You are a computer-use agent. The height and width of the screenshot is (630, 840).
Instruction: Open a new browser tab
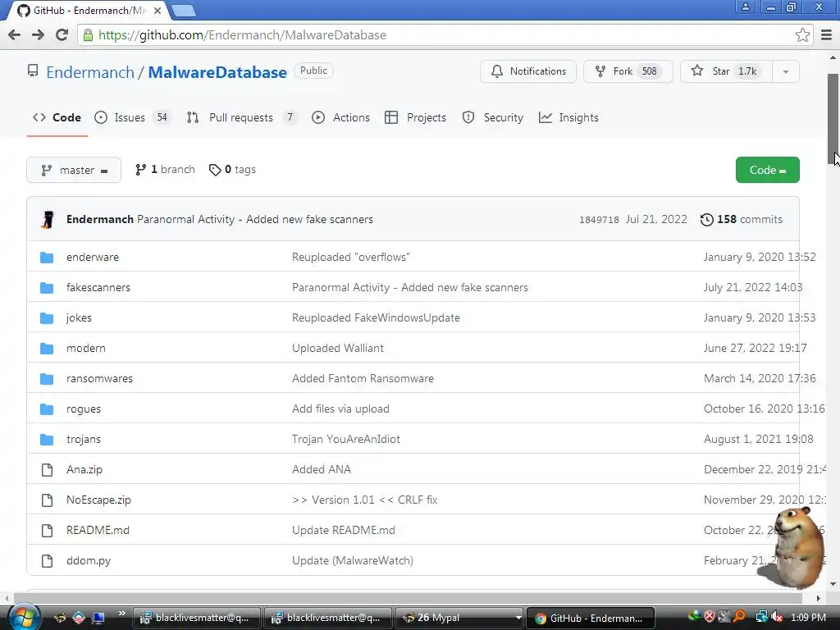[x=184, y=10]
